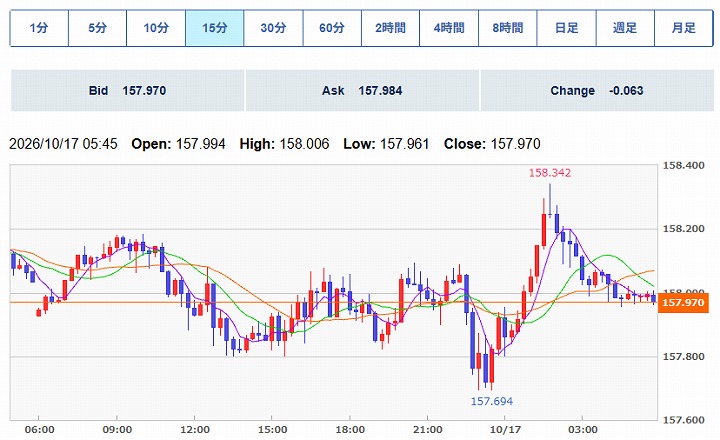Switch chart to 4時間 timeframe

(449, 28)
